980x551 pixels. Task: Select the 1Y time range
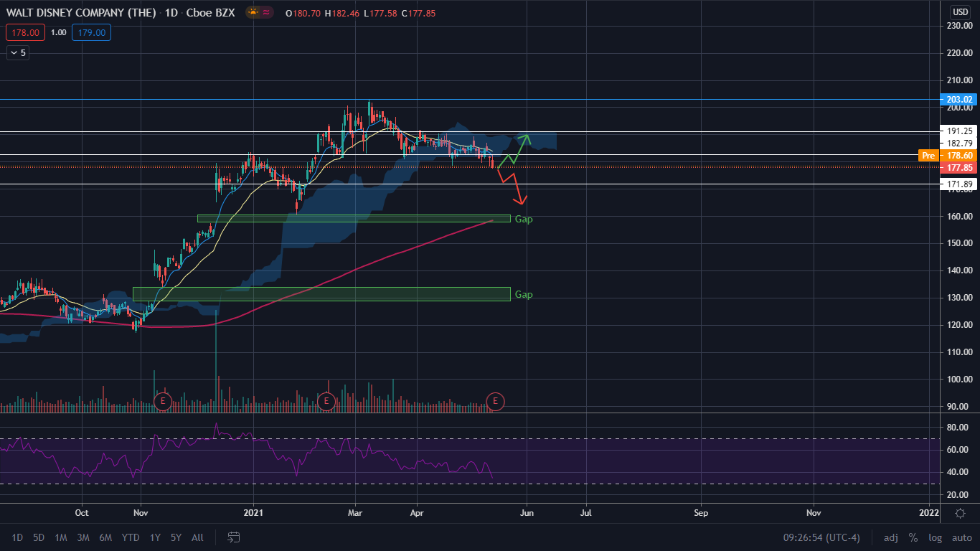155,537
